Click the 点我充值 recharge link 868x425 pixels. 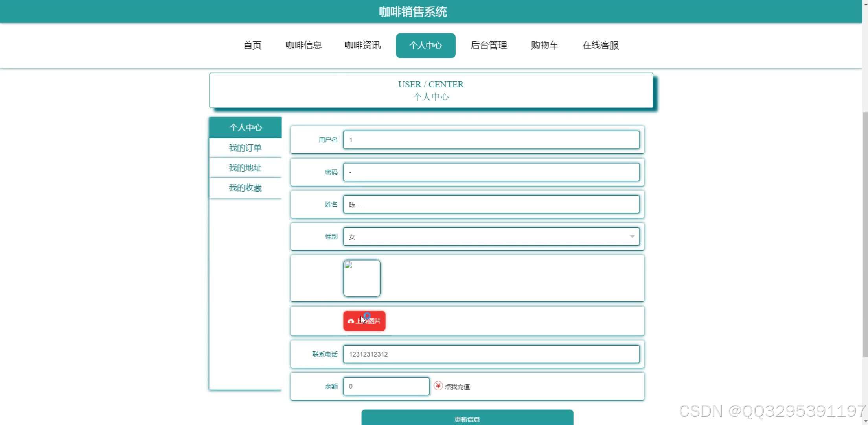[x=457, y=387]
